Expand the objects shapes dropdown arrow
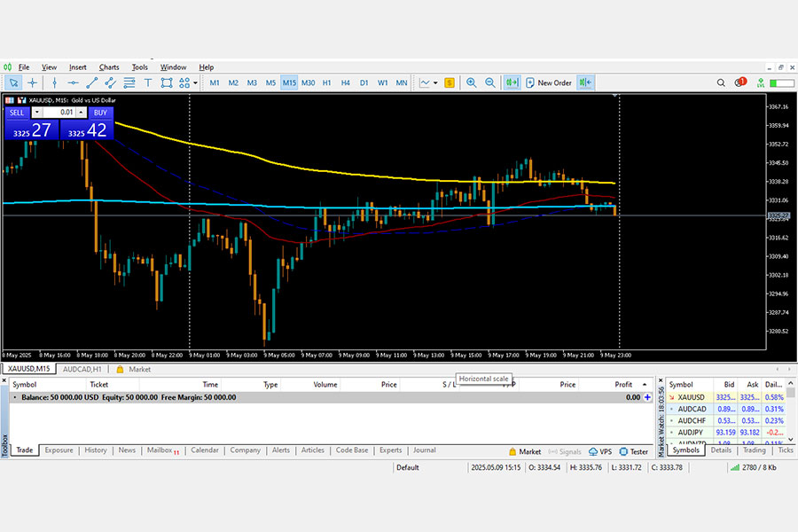798x532 pixels. (195, 83)
